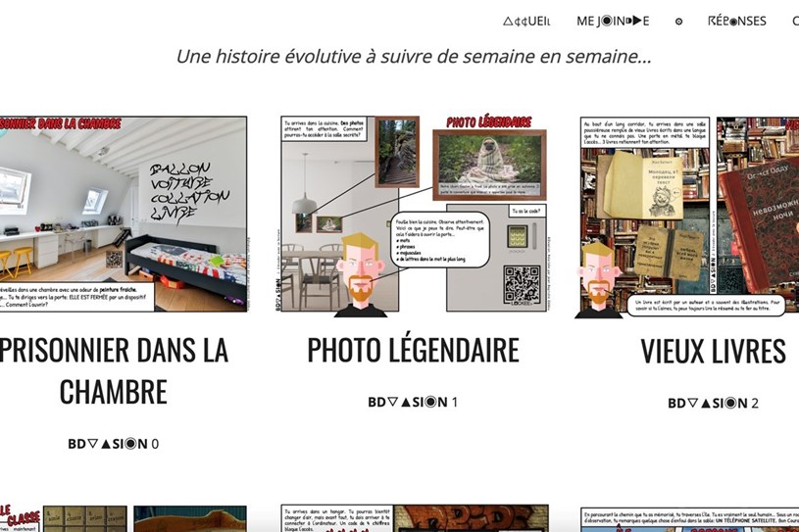Click the framed dog-in-blanket photo in the comic
This screenshot has width=799, height=532.
489,165
